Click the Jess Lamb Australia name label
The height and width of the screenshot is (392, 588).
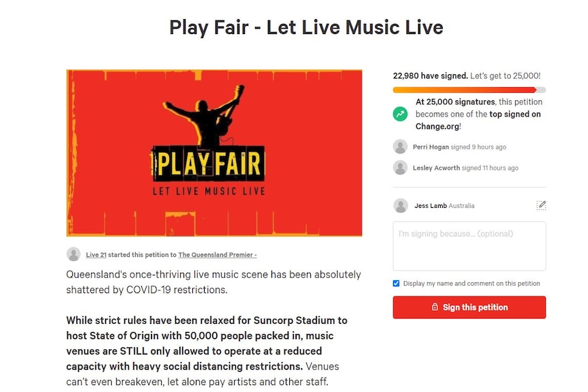444,206
